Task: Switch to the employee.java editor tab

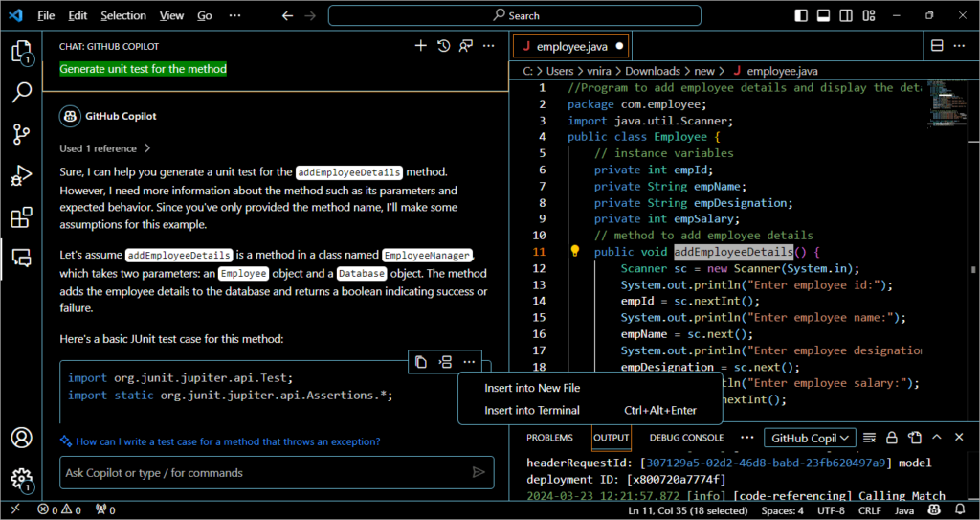Action: (x=570, y=46)
